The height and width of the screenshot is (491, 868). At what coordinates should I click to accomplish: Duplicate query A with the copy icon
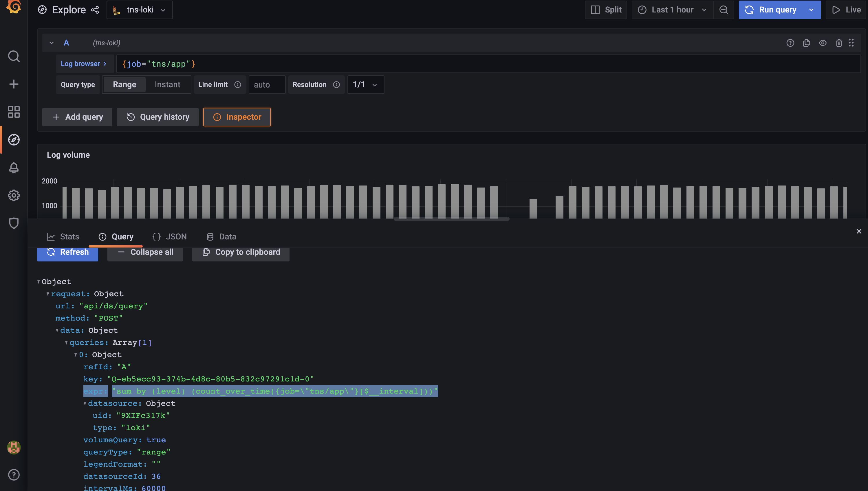coord(806,43)
